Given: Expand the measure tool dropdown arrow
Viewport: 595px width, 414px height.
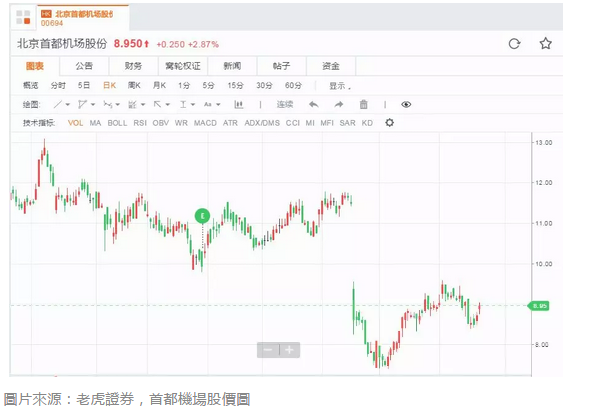Looking at the screenshot, I should click(x=193, y=104).
